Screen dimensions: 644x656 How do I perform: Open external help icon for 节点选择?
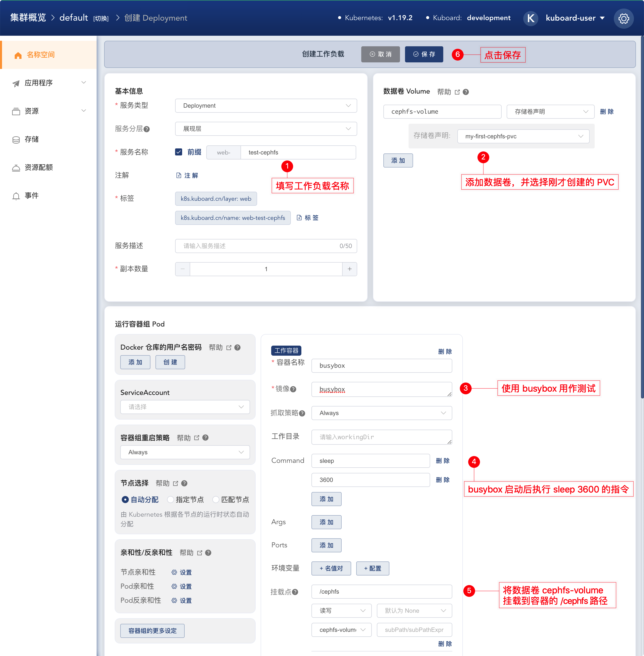pos(176,483)
